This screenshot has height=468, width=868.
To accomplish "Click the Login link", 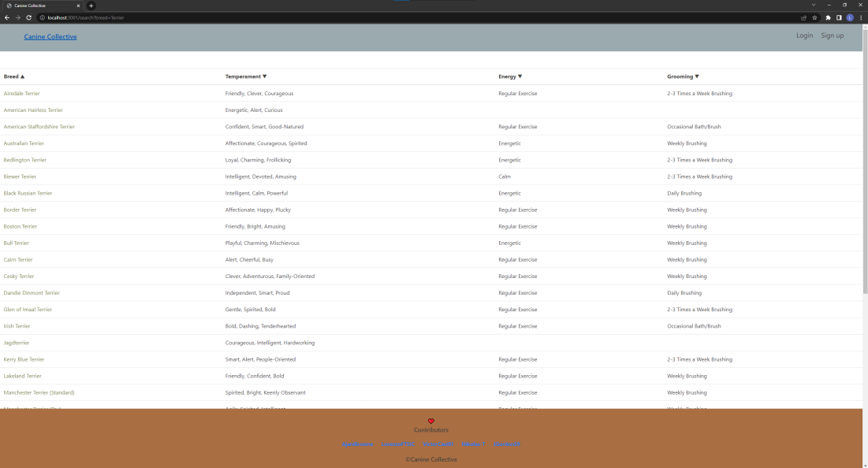I will point(804,35).
